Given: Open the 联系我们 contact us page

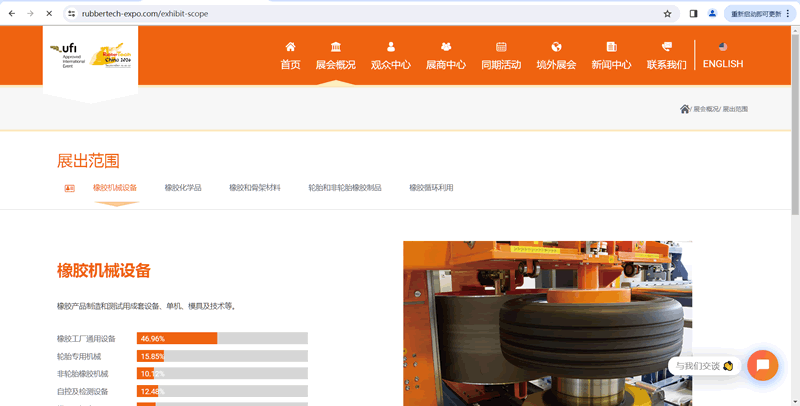Looking at the screenshot, I should pyautogui.click(x=666, y=56).
